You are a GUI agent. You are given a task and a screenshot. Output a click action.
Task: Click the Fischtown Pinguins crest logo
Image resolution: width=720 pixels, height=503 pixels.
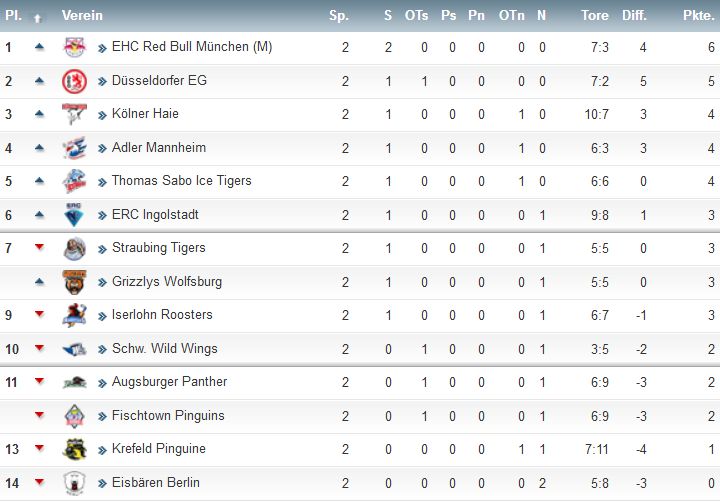click(74, 416)
